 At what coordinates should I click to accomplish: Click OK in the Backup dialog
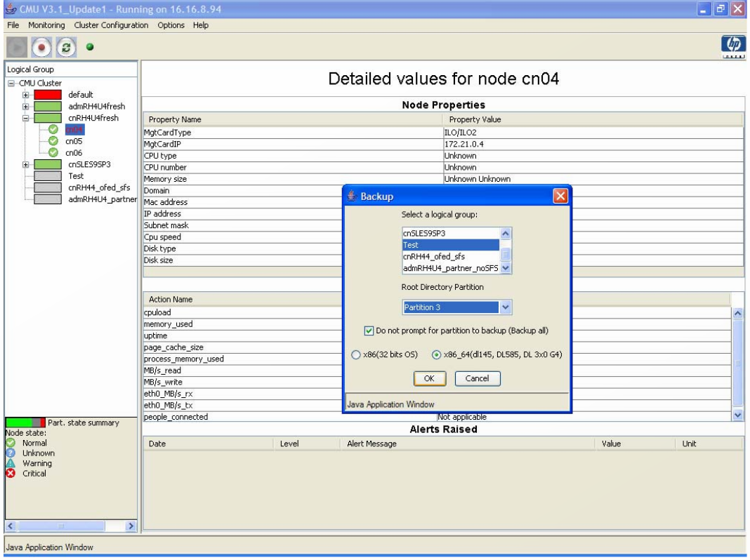click(430, 378)
